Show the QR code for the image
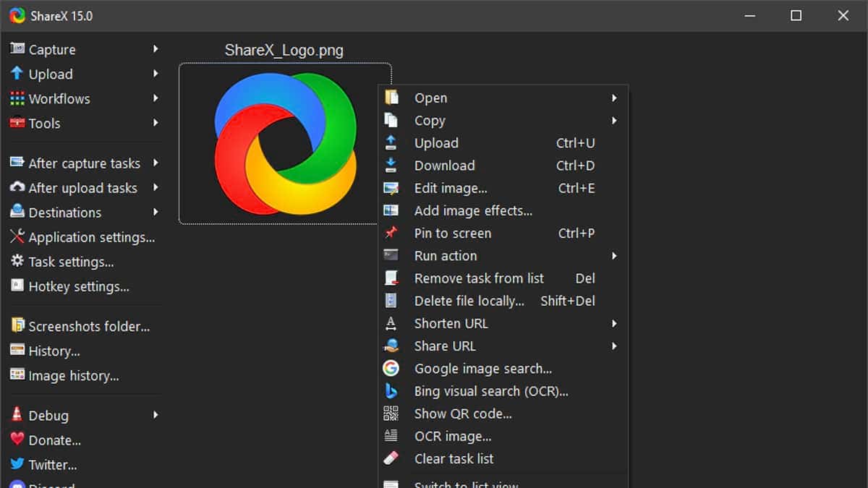868x488 pixels. pos(462,413)
